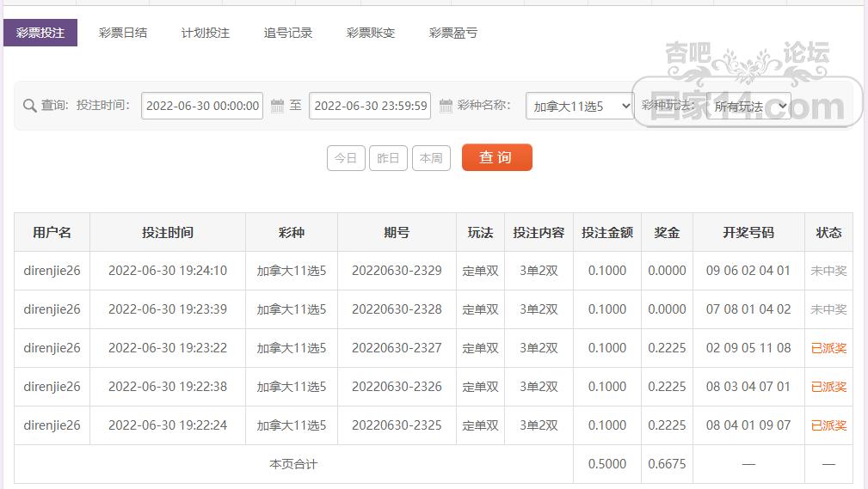The height and width of the screenshot is (489, 868).
Task: Click bet time 2022-06-30 19:23:22
Action: (168, 348)
